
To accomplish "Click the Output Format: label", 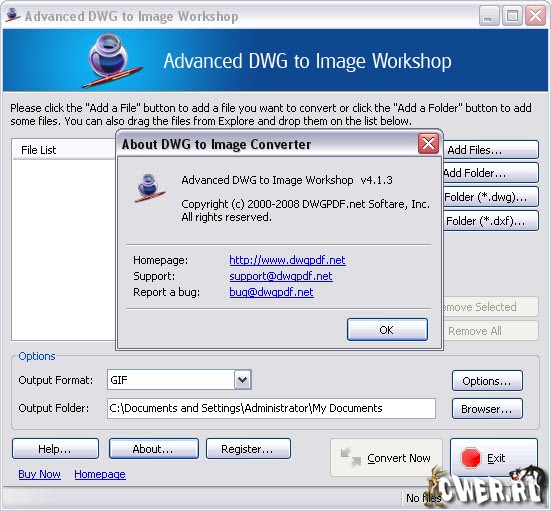I will [x=56, y=380].
